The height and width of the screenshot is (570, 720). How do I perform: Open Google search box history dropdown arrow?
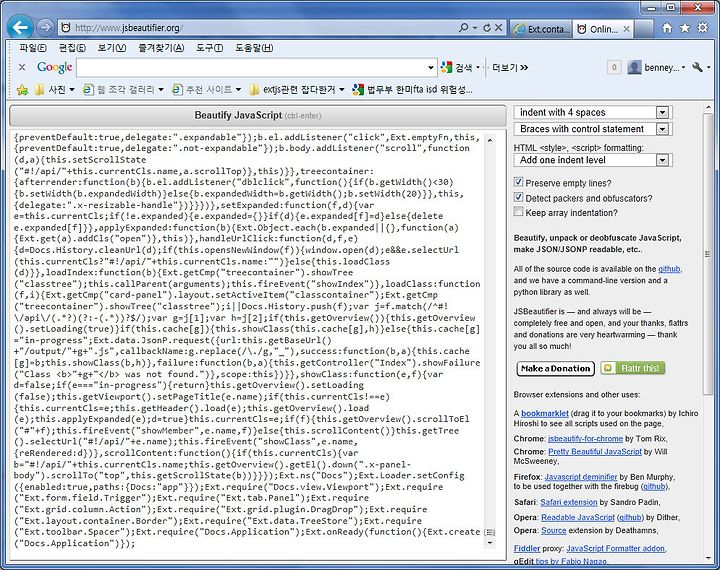point(431,68)
